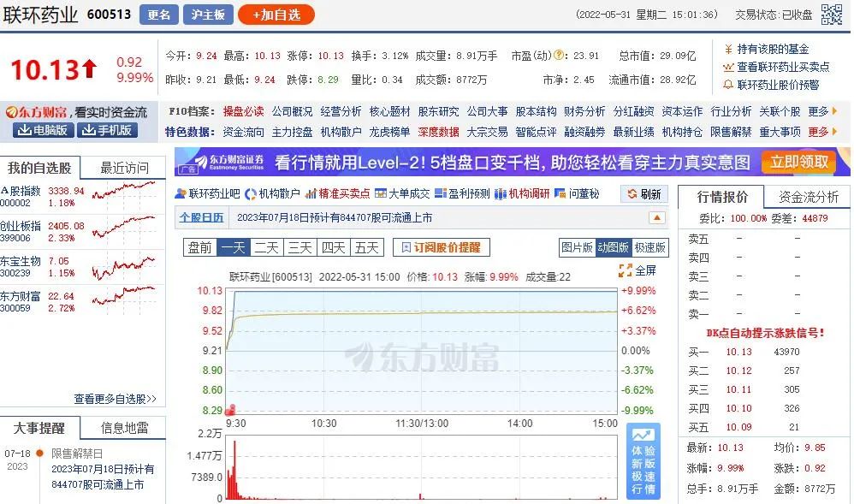854x504 pixels.
Task: Switch chart to 极速版 mode
Action: (x=650, y=247)
